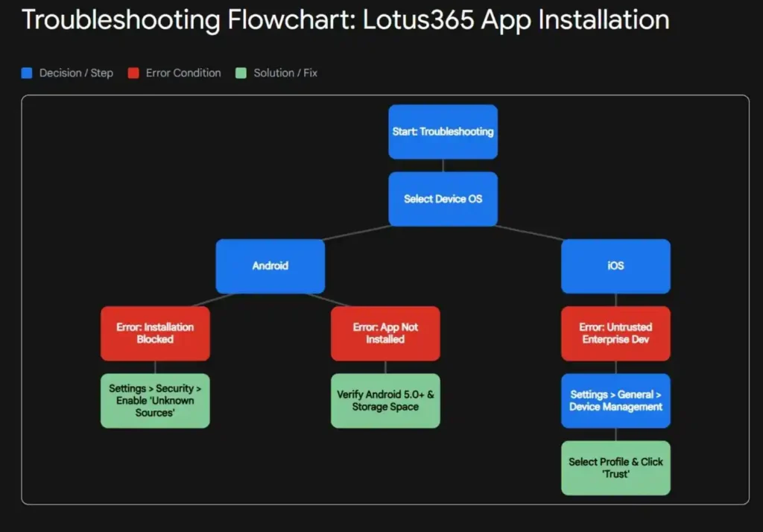This screenshot has height=532, width=763.
Task: Click the red 'Error Condition' legend square
Action: click(x=134, y=72)
